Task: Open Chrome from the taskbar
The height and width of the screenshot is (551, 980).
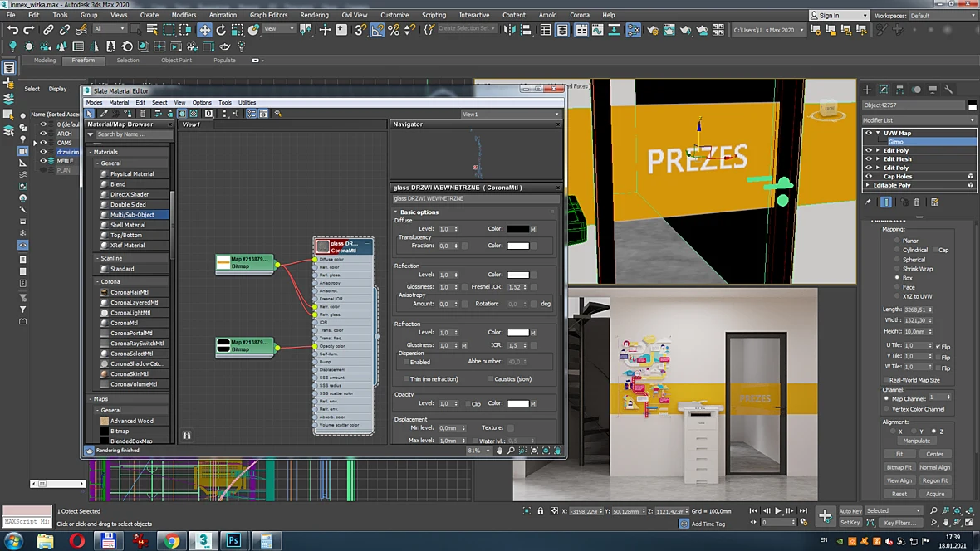Action: pyautogui.click(x=171, y=540)
